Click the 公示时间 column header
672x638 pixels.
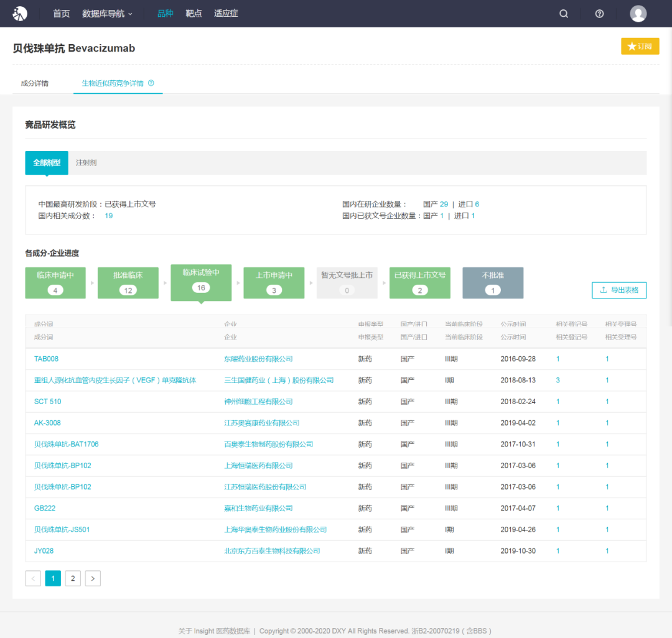513,337
